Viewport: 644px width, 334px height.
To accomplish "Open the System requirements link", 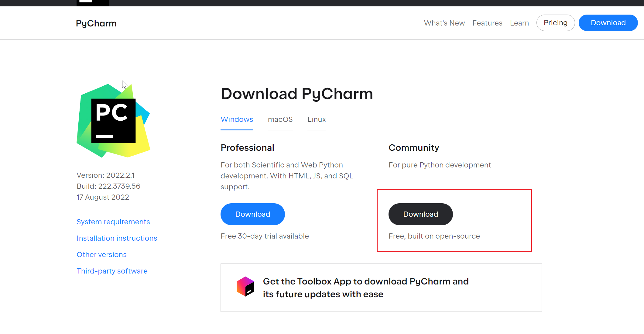I will [113, 222].
